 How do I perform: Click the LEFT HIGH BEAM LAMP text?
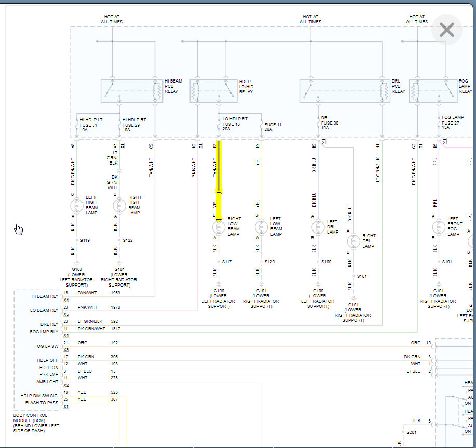coord(91,205)
